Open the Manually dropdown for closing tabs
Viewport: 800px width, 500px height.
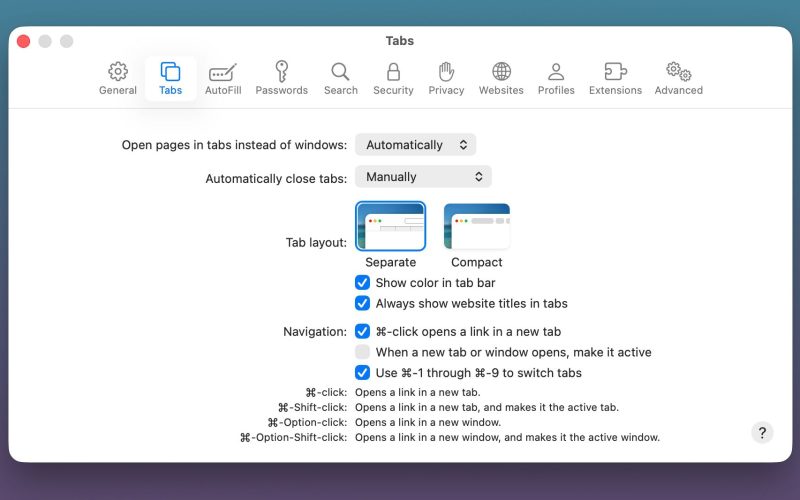pos(423,177)
